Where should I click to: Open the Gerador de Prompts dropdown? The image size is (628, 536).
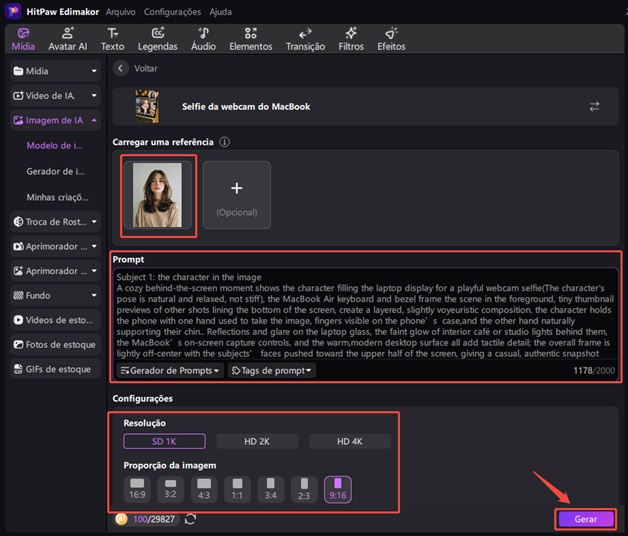coord(170,370)
